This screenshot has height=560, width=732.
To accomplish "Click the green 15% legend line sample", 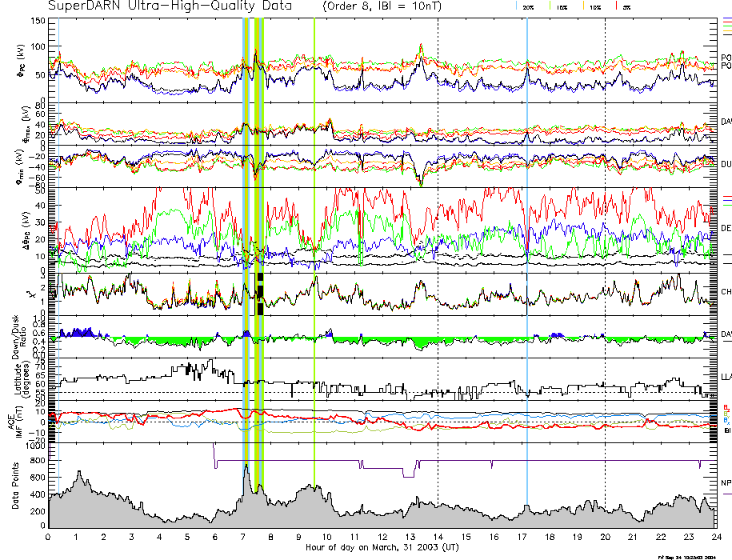I will [x=550, y=5].
